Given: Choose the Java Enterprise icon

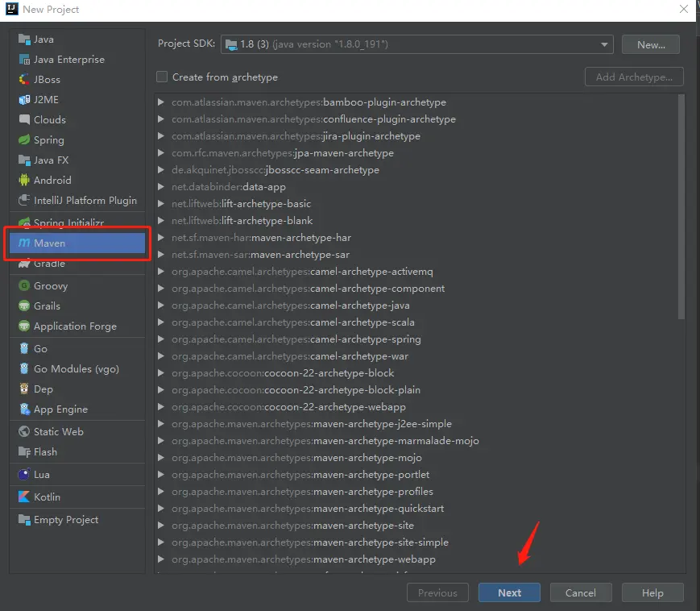Looking at the screenshot, I should (24, 60).
